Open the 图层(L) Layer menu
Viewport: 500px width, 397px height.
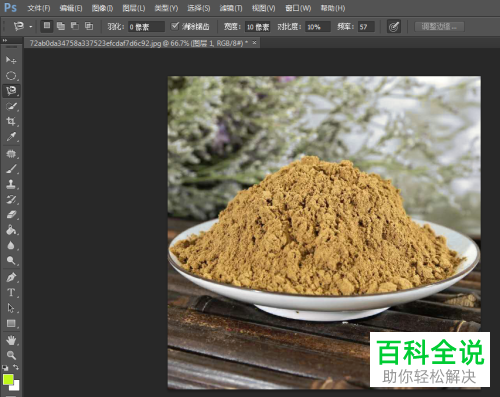[134, 8]
